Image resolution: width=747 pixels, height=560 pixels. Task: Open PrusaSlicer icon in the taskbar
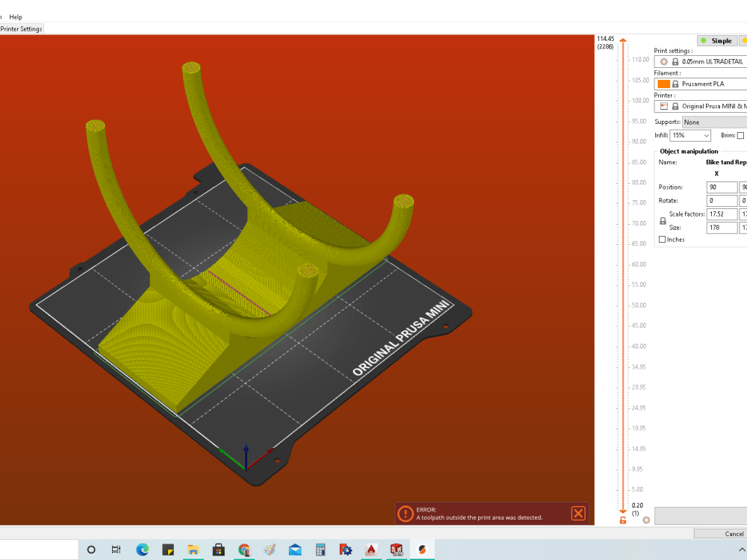tap(422, 550)
